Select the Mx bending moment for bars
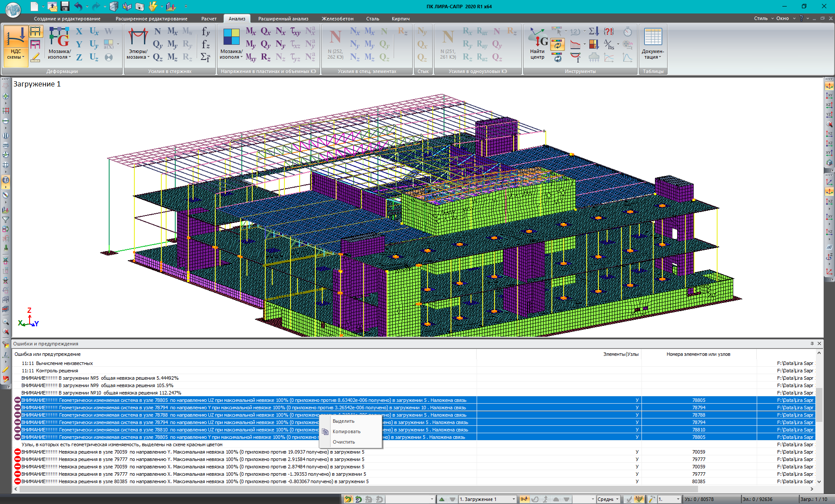The image size is (835, 504). 172,31
